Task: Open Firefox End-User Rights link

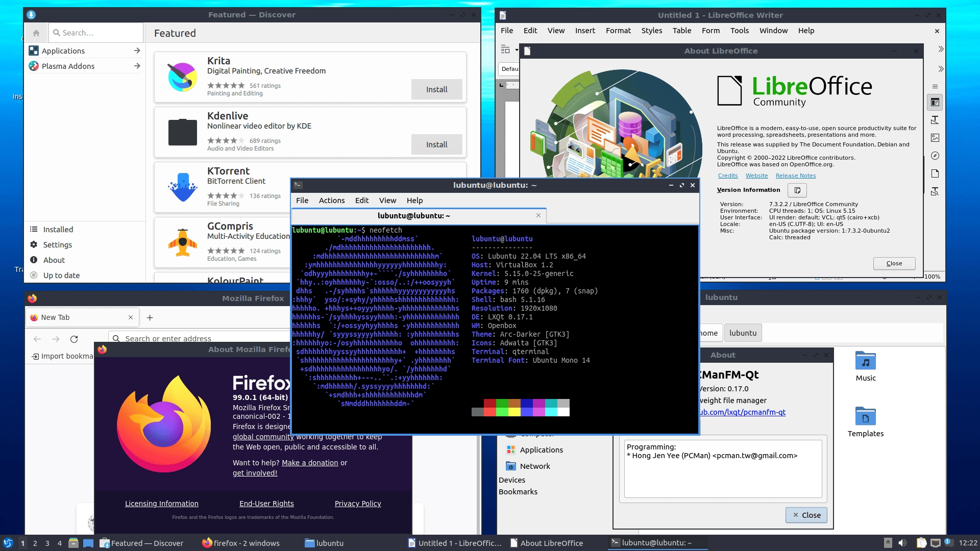Action: coord(266,504)
